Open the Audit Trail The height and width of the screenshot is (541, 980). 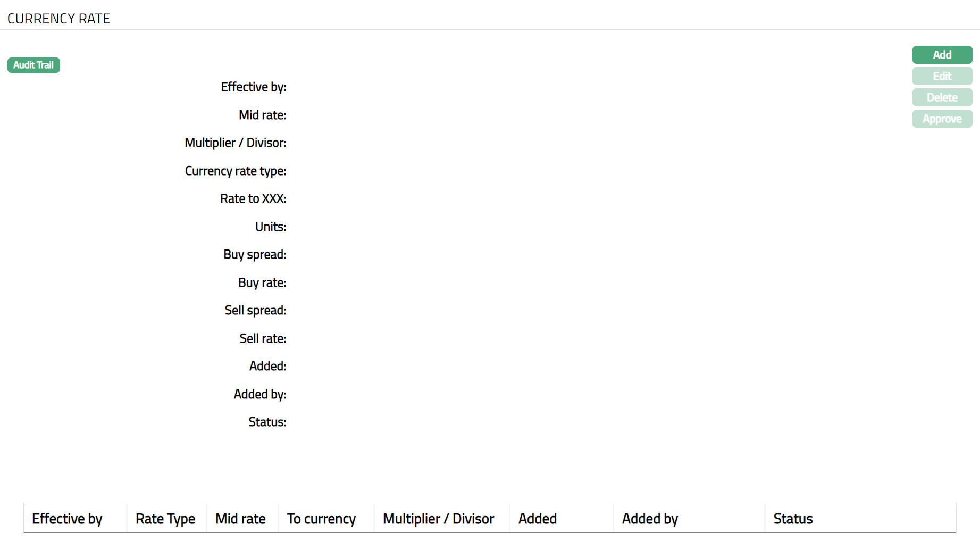coord(33,65)
